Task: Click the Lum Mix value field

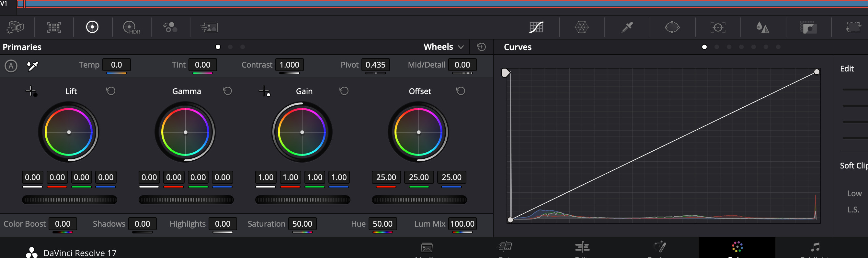Action: click(x=462, y=224)
